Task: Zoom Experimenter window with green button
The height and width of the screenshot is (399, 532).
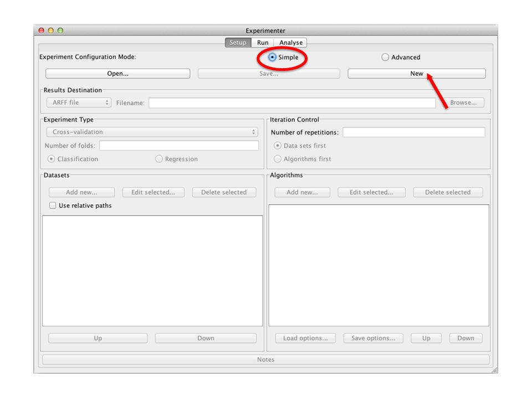Action: [x=60, y=30]
